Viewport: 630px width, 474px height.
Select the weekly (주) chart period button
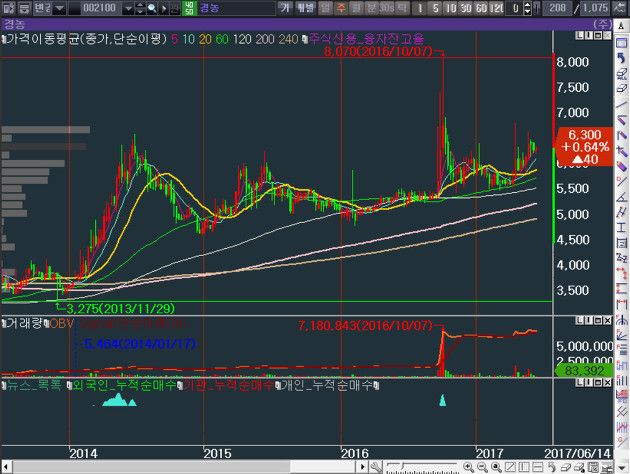(341, 8)
